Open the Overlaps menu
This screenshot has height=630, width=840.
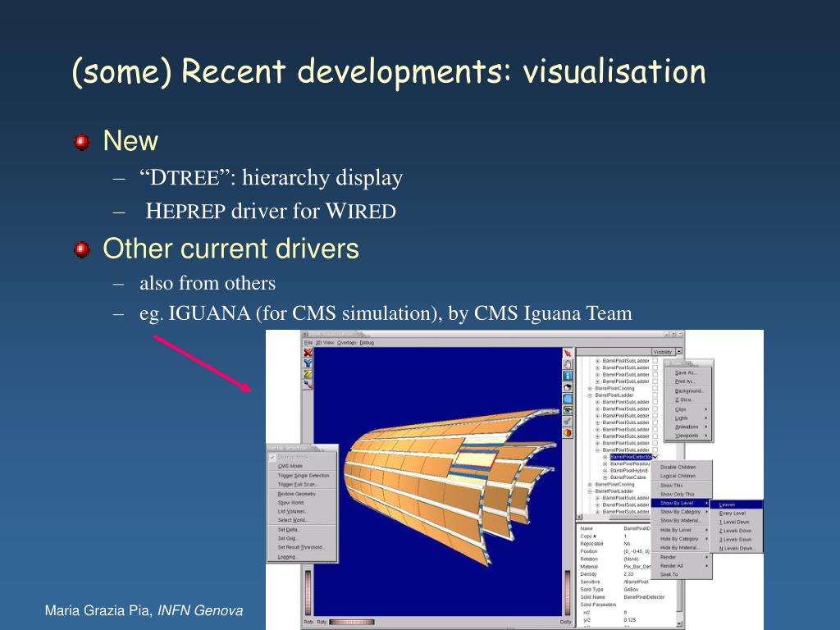click(x=347, y=342)
